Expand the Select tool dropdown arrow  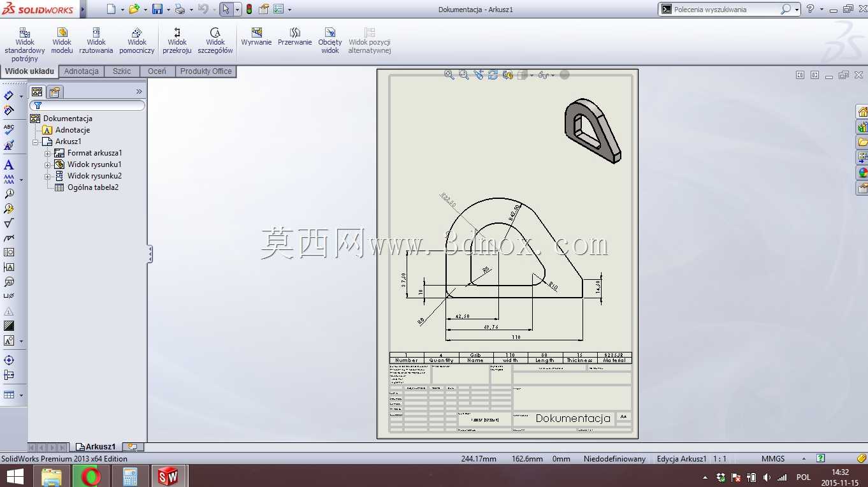[x=237, y=10]
